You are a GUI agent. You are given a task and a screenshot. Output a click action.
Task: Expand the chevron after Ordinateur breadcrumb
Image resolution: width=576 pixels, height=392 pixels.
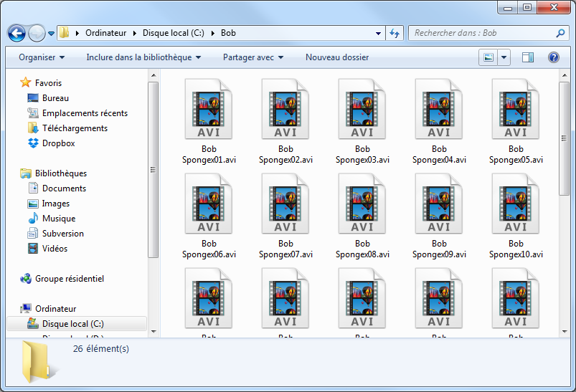135,33
